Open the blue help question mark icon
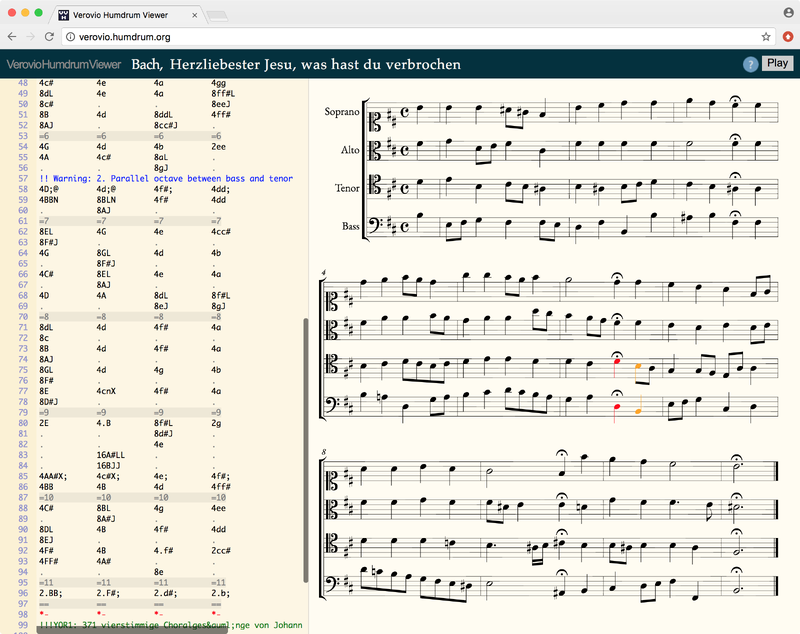This screenshot has width=800, height=634. [750, 64]
